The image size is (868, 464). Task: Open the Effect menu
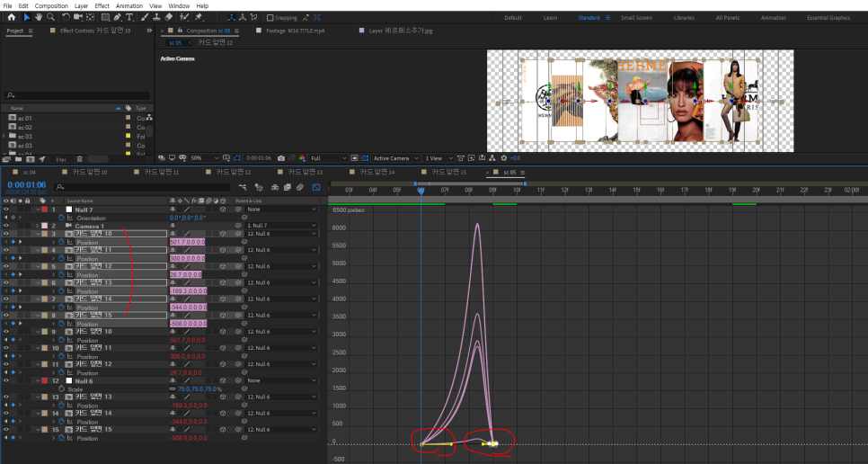click(102, 5)
